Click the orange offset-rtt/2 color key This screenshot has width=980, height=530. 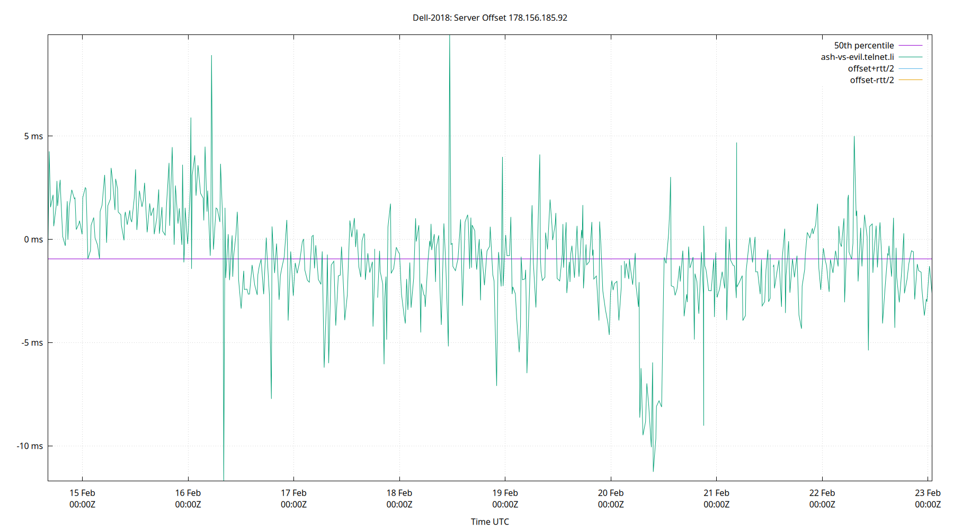pos(910,79)
